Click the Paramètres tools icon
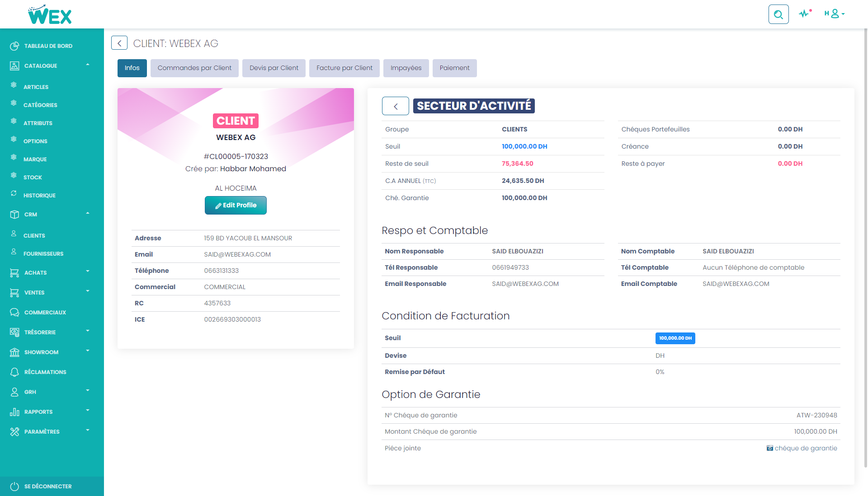Screen dimensions: 868x496 [14, 432]
